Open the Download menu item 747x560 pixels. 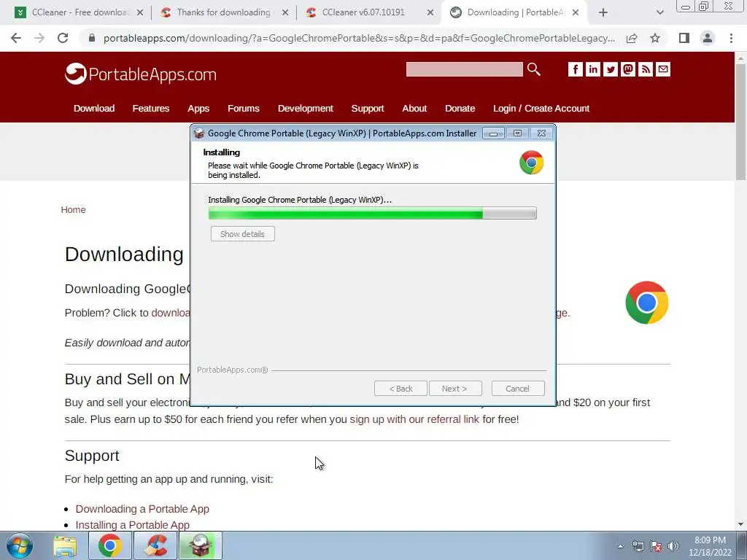click(x=94, y=109)
